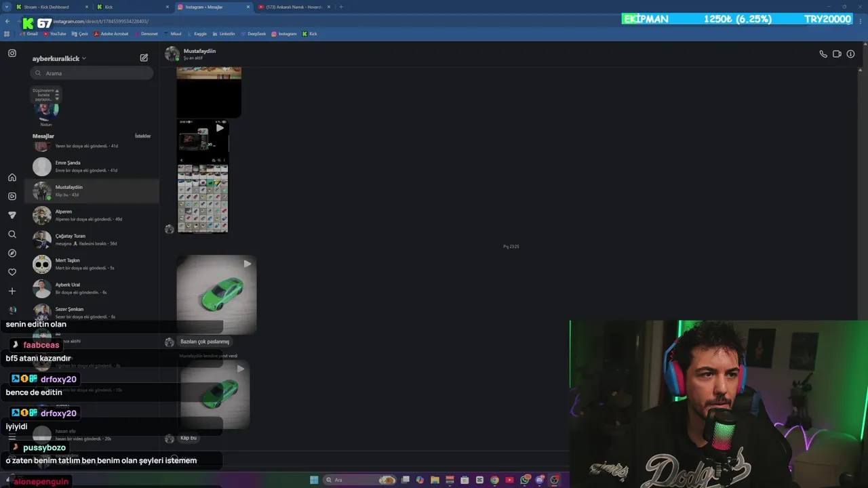Select the Instagram • Mesajlar tab
Image resolution: width=868 pixels, height=488 pixels.
coord(214,7)
